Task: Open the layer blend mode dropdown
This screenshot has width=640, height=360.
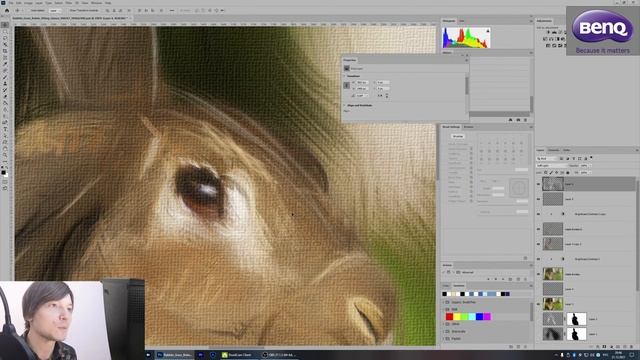Action: click(552, 165)
